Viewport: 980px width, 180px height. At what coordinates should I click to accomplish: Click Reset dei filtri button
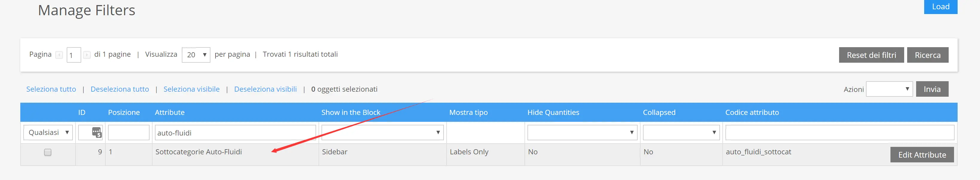click(x=871, y=55)
